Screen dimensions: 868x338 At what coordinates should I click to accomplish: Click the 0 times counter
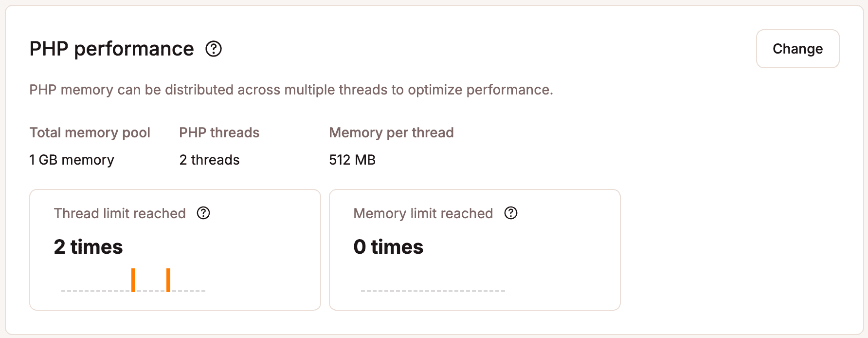388,246
